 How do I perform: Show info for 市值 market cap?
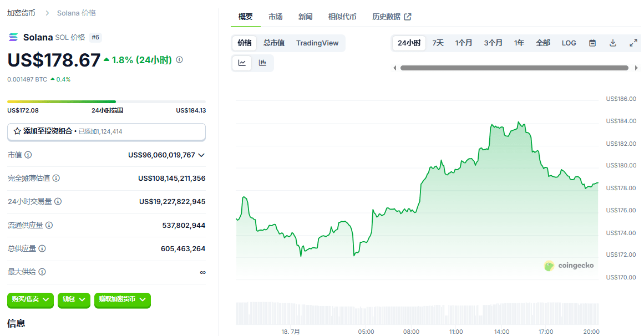pos(28,155)
